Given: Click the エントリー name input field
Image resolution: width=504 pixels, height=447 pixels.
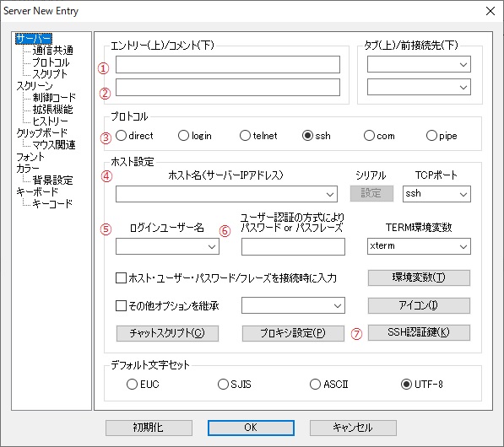Looking at the screenshot, I should (228, 64).
